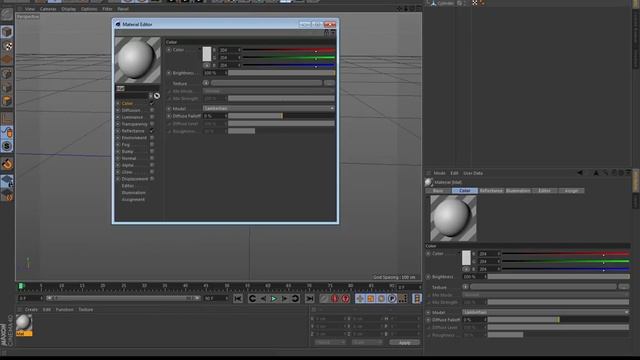Click the red record keyframe icon
This screenshot has height=360, width=640.
[x=335, y=299]
